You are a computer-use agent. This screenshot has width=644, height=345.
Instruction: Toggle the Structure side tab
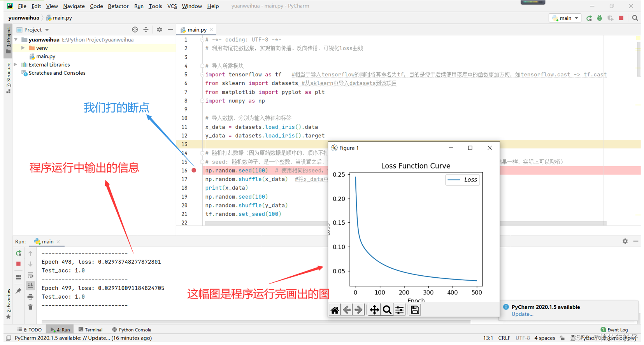[x=8, y=77]
